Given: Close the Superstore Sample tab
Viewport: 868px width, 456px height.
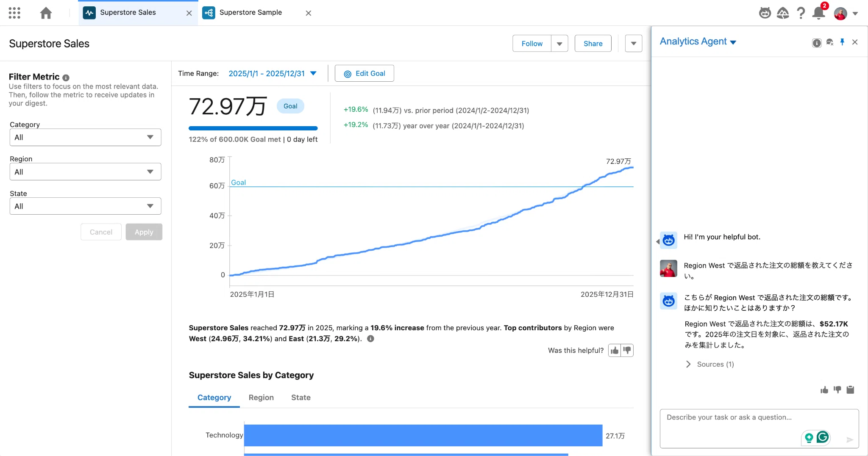Looking at the screenshot, I should point(309,13).
